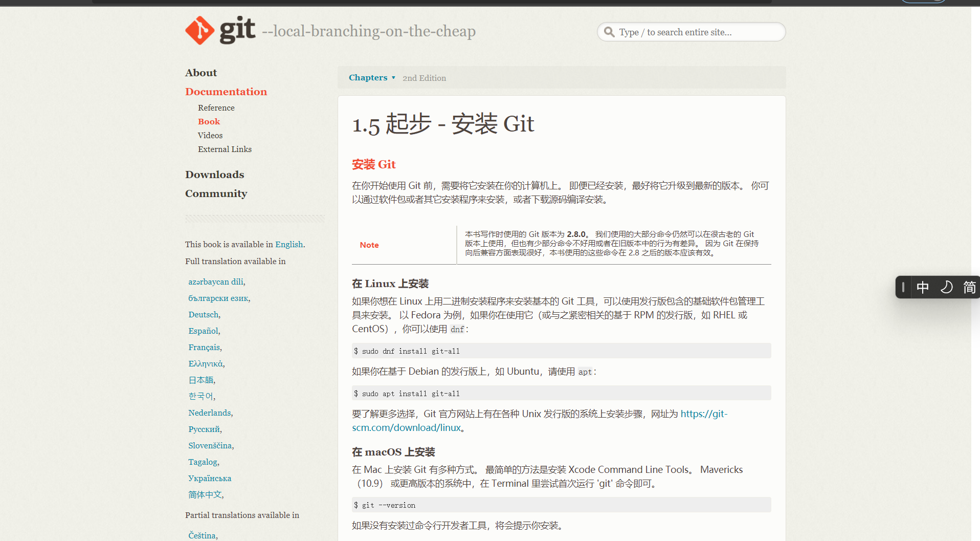Open the git-scm.com/download/linux link
This screenshot has height=541, width=980.
coord(540,421)
